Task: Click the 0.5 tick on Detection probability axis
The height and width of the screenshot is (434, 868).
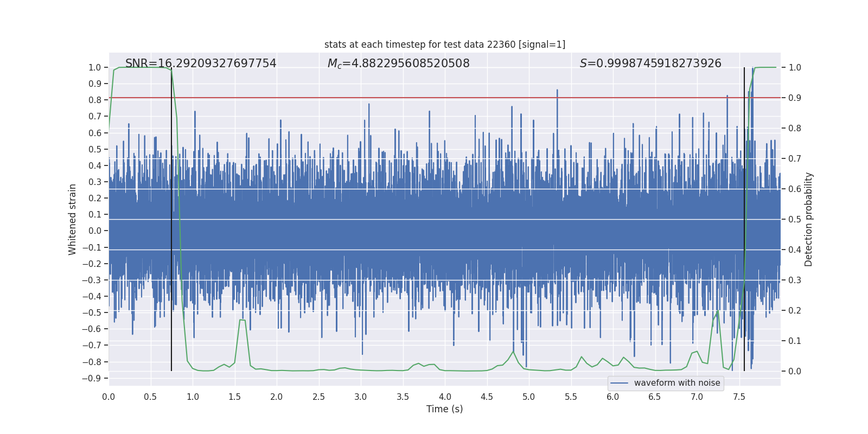Action: tap(795, 220)
